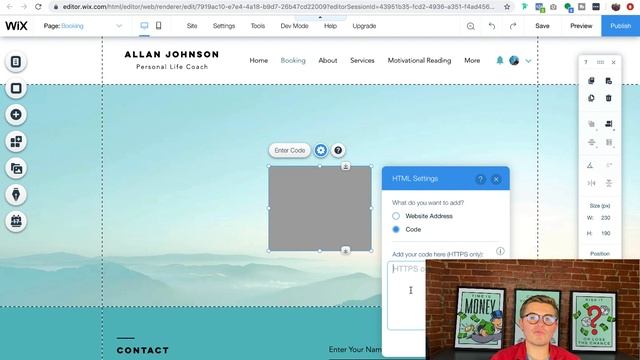
Task: Click the Services navigation link
Action: (362, 60)
